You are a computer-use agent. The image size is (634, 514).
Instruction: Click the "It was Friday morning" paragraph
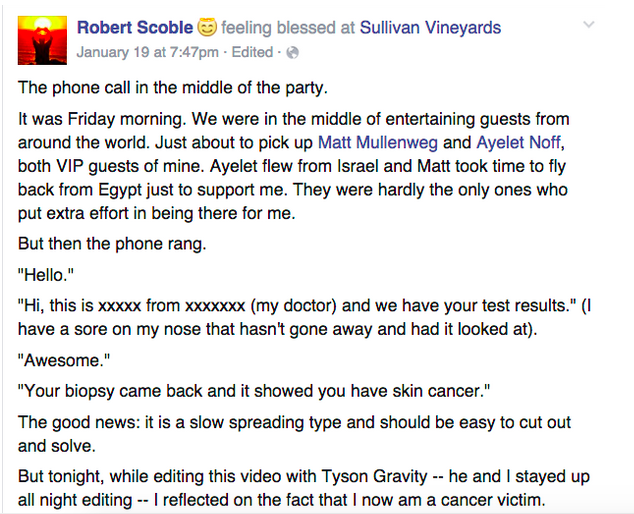click(x=294, y=166)
